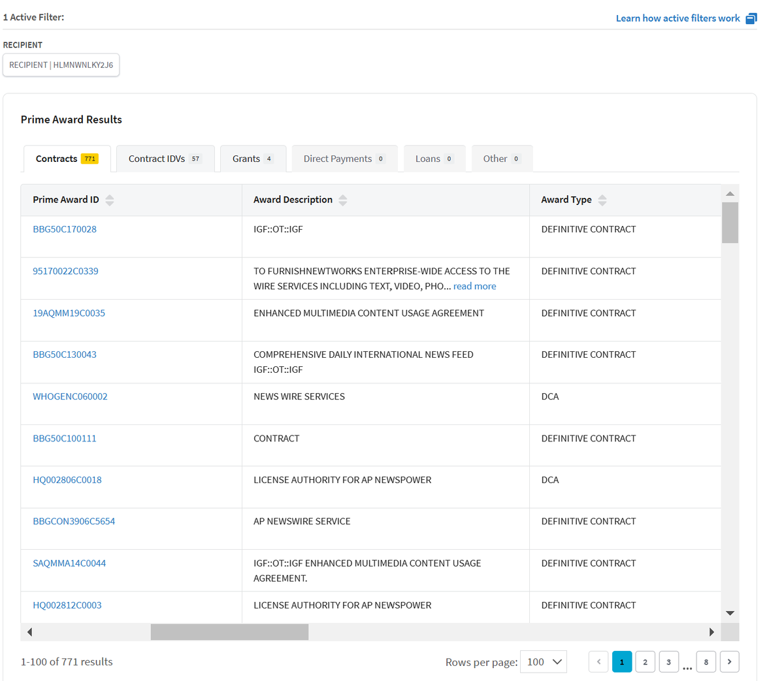The width and height of the screenshot is (784, 681).
Task: Click the horizontal scroll-right arrow
Action: coord(711,632)
